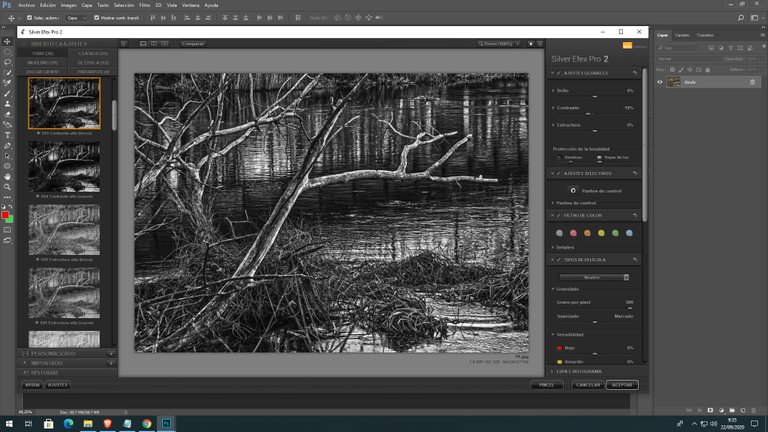Click the Brillo slider handle
This screenshot has width=768, height=432.
pos(595,96)
